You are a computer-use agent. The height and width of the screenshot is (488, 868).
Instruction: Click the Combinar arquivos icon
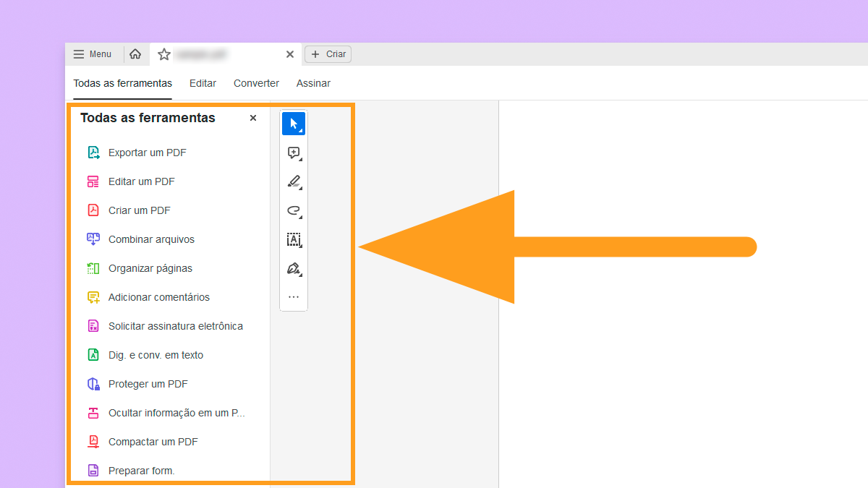coord(93,239)
